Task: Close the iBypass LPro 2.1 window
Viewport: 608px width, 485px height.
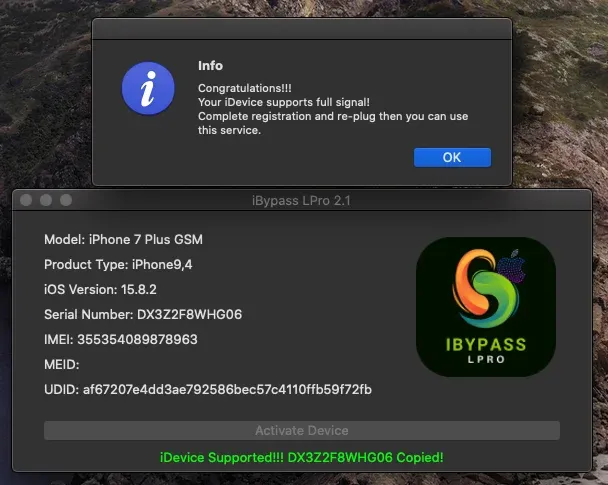Action: tap(26, 200)
